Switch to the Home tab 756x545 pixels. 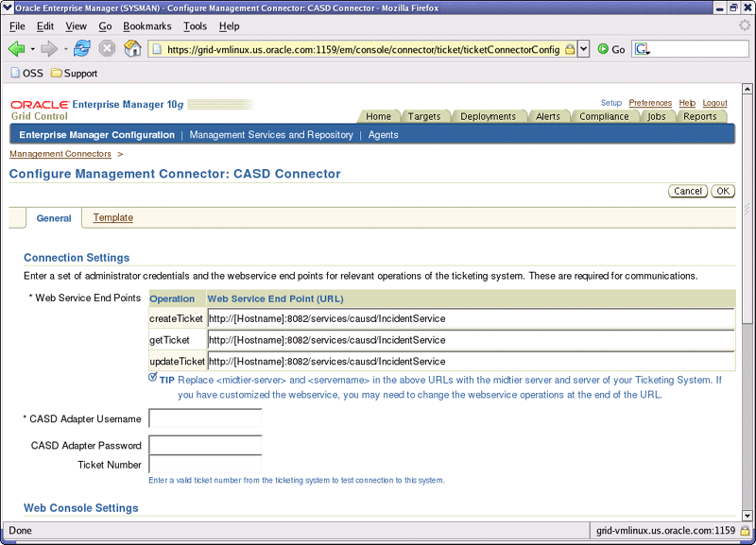click(x=379, y=116)
